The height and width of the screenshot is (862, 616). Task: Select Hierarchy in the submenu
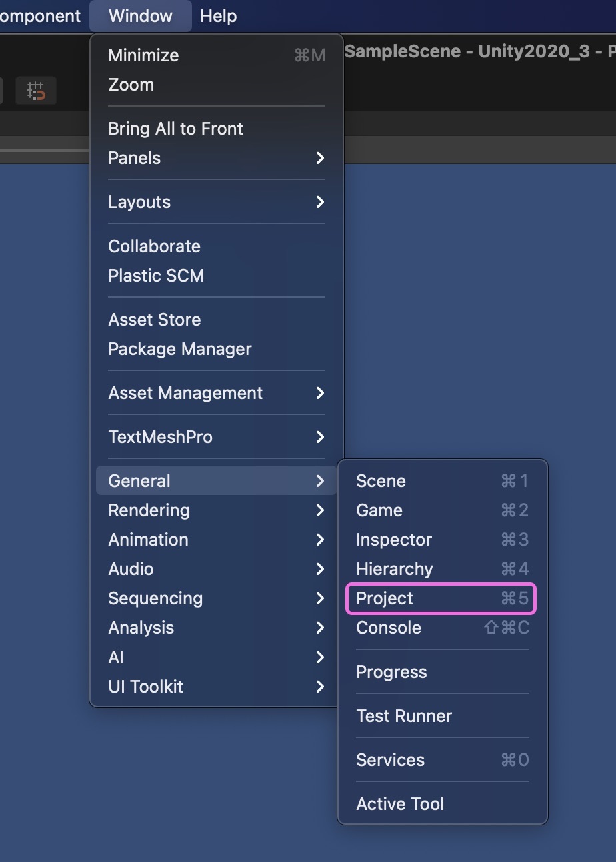coord(442,569)
